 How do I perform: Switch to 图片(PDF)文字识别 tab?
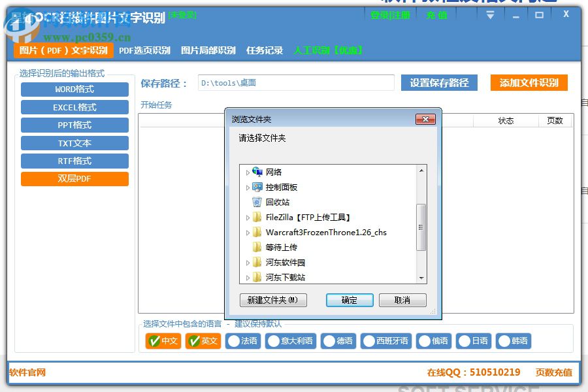(x=63, y=50)
